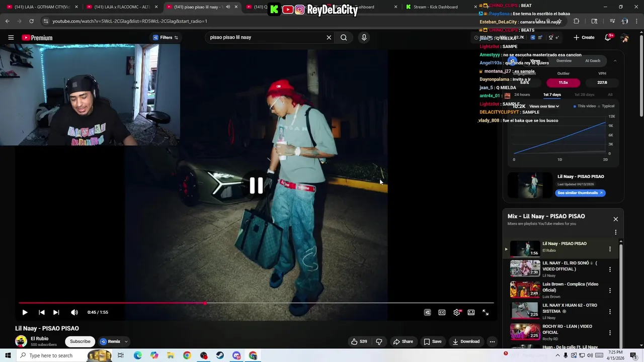The width and height of the screenshot is (644, 362).
Task: Subscribe to El Rubio channel
Action: [80, 341]
